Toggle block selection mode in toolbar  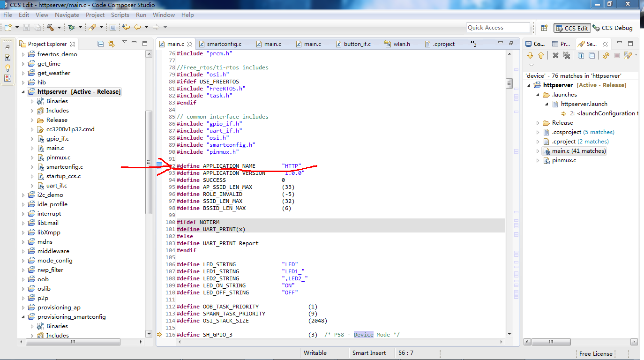tap(113, 28)
